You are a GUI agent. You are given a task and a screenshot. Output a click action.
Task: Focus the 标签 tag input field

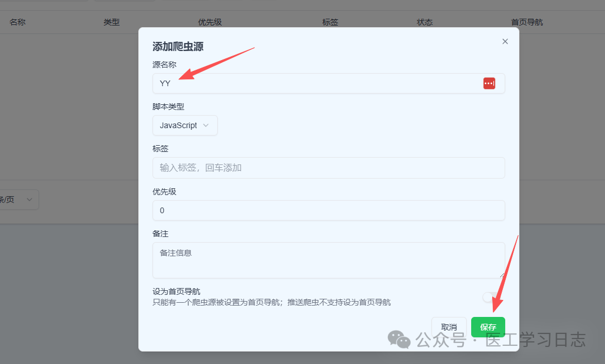(329, 168)
